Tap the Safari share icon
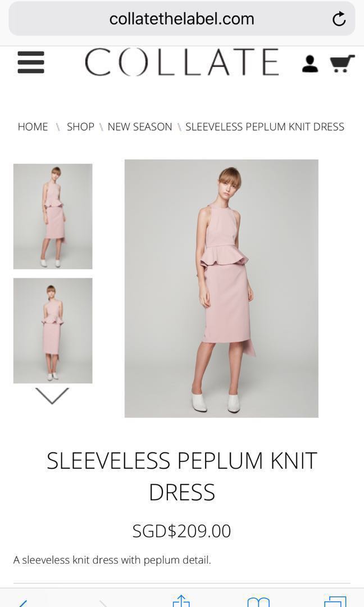The width and height of the screenshot is (364, 607). (181, 601)
